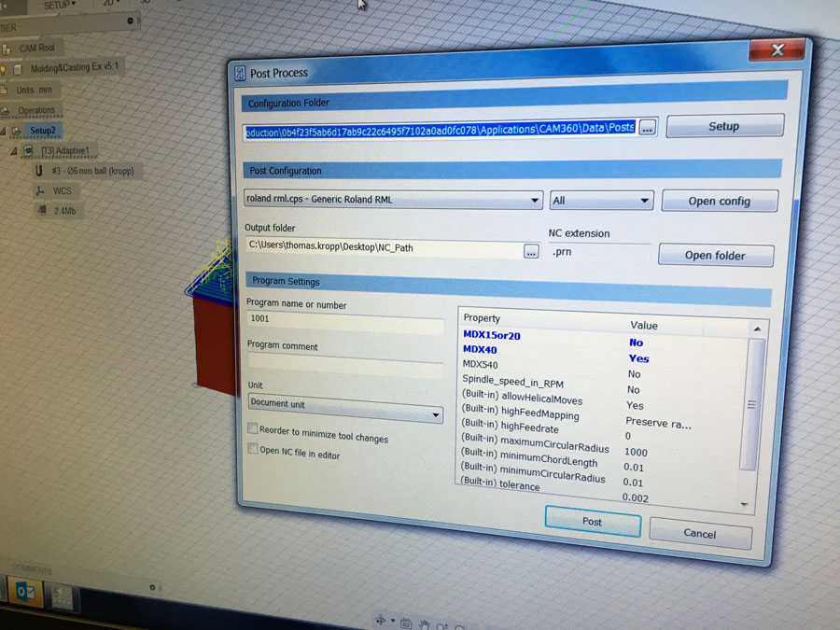Click the NC extension .prn field

point(600,252)
